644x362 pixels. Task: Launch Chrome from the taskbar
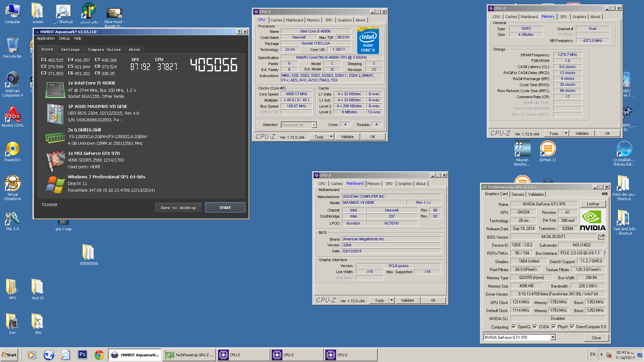click(99, 355)
